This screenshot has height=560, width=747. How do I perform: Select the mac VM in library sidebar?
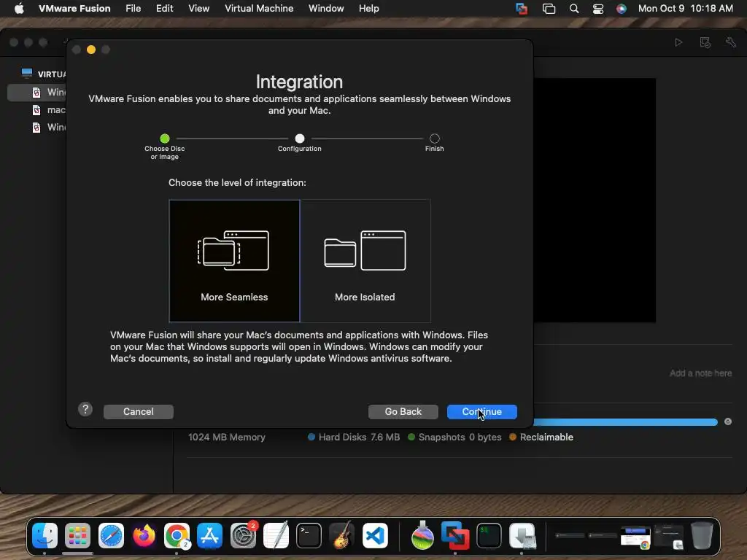click(36, 110)
